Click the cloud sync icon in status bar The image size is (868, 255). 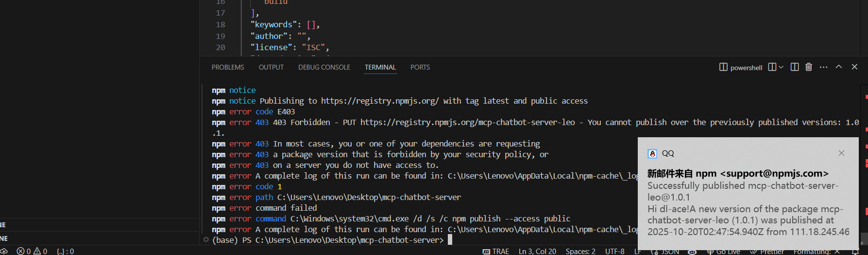[4, 251]
